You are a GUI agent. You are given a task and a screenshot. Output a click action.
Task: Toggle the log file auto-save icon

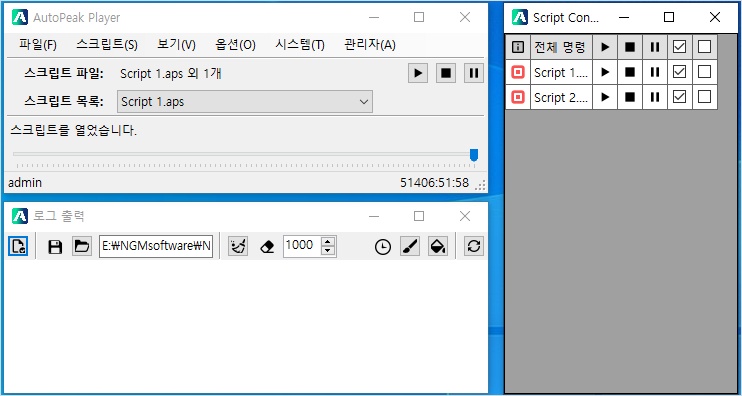(18, 246)
